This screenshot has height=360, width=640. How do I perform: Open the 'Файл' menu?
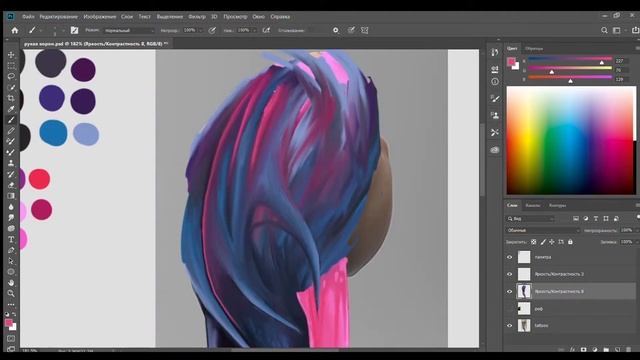click(28, 17)
